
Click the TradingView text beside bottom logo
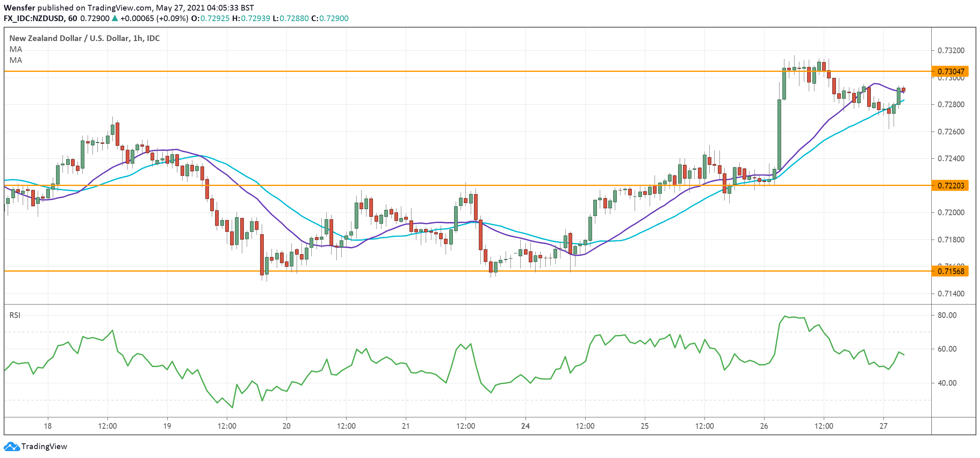pos(44,447)
